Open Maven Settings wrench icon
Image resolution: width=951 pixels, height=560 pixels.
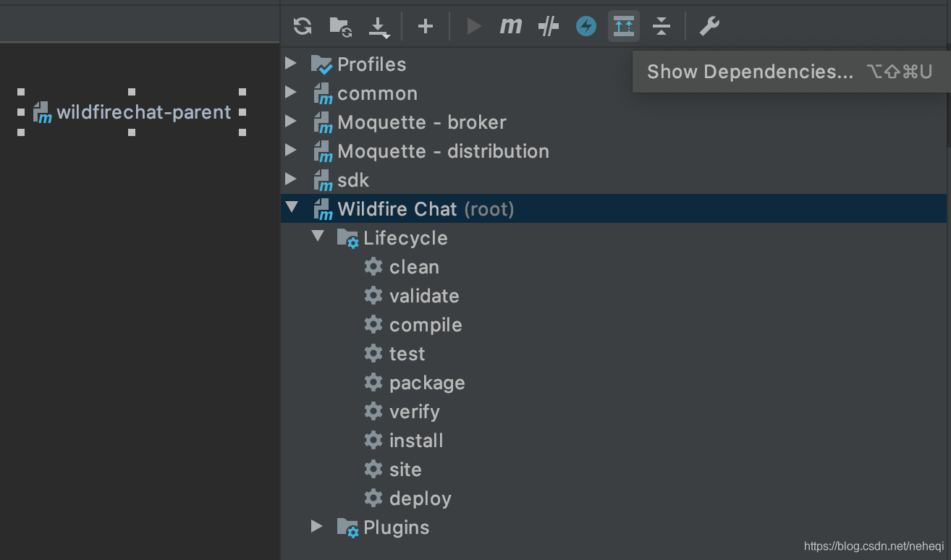pos(709,27)
